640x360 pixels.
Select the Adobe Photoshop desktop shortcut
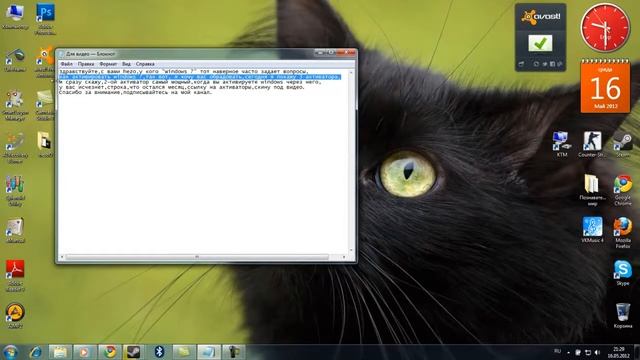tap(45, 18)
